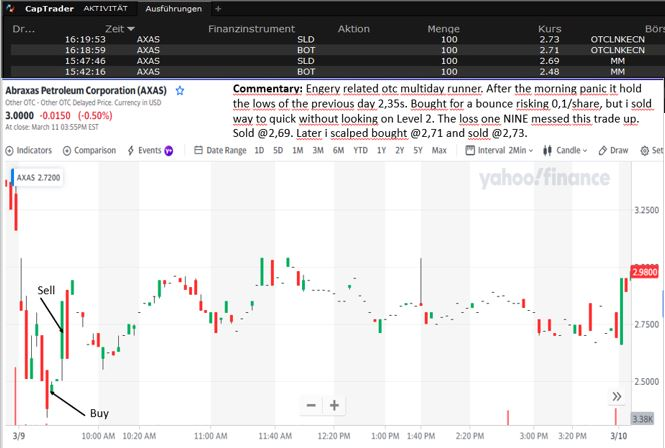Click the CapTrader logo icon
Screen dimensions: 665x448
(10, 8)
